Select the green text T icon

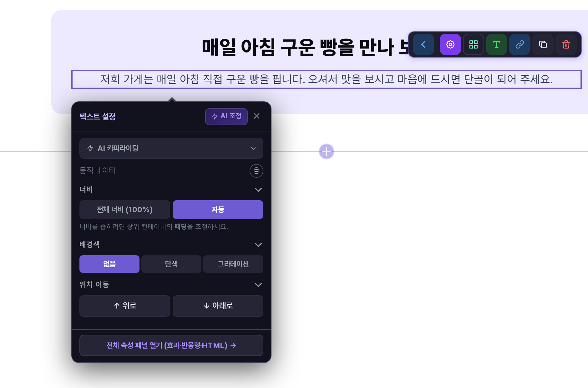pyautogui.click(x=496, y=44)
